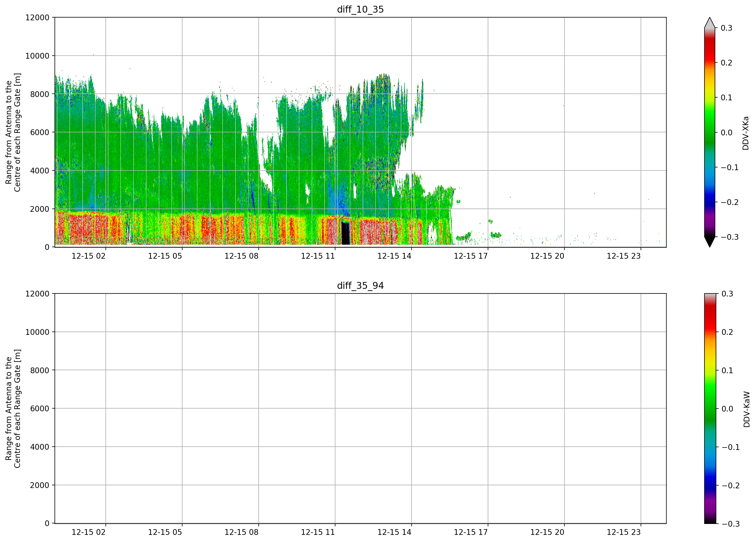
Task: Click the DDV-XKa colorbar gradient
Action: [x=710, y=132]
